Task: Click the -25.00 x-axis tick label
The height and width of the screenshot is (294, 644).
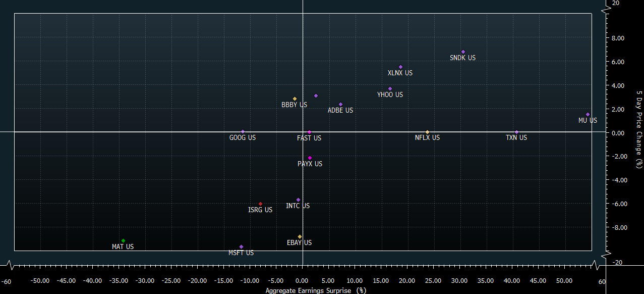Action: 171,281
